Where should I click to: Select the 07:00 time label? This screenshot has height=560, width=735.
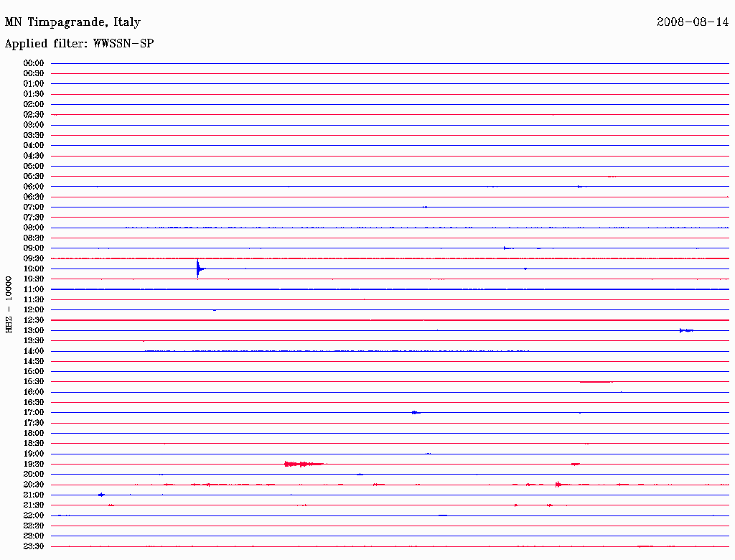click(34, 207)
